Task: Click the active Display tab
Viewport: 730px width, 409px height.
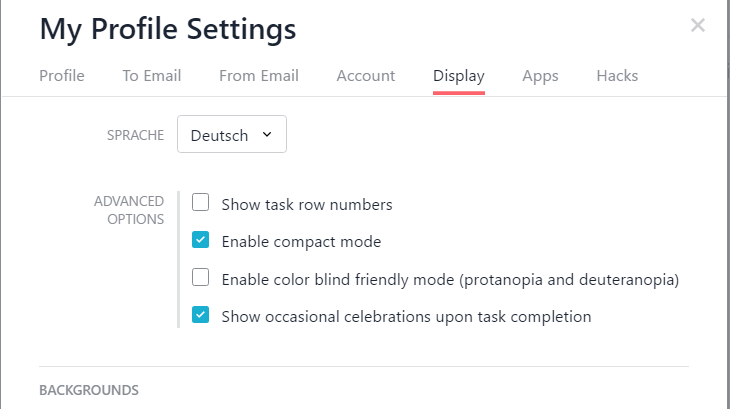Action: [x=459, y=76]
